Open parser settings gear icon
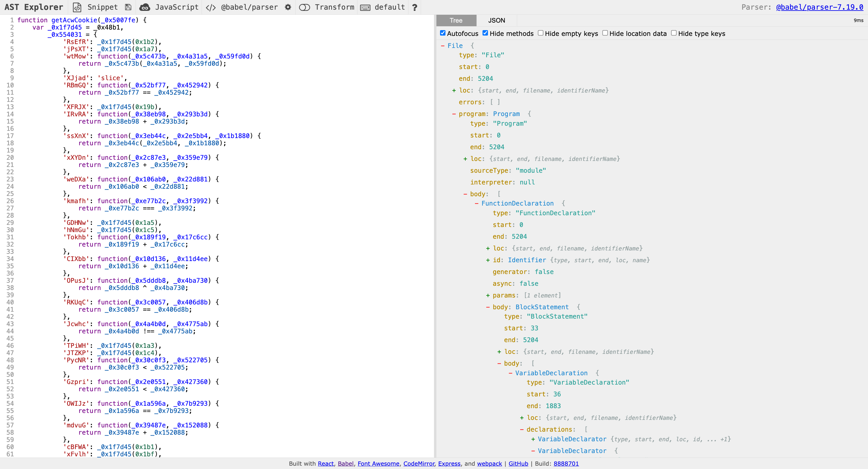 288,7
